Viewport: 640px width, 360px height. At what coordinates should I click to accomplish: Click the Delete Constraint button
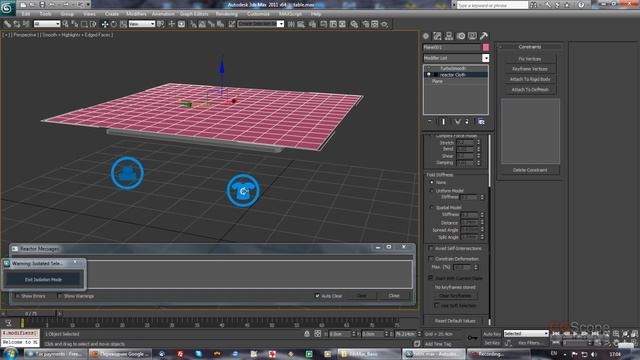(530, 170)
